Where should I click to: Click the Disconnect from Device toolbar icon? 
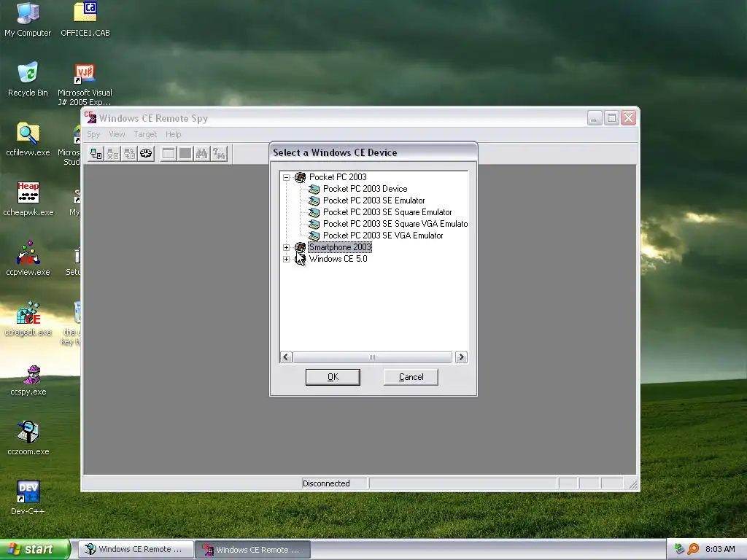click(113, 153)
